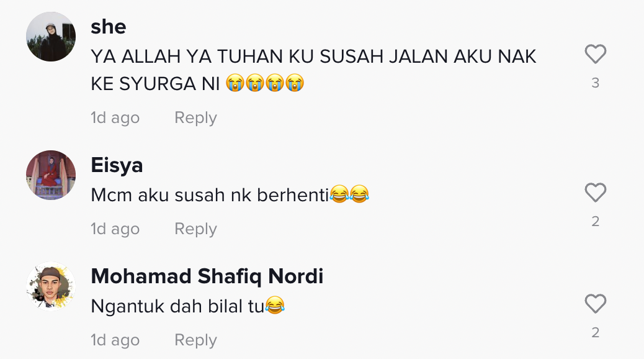Viewport: 644px width, 359px height.
Task: Open Eisya's profile avatar
Action: coord(51,175)
